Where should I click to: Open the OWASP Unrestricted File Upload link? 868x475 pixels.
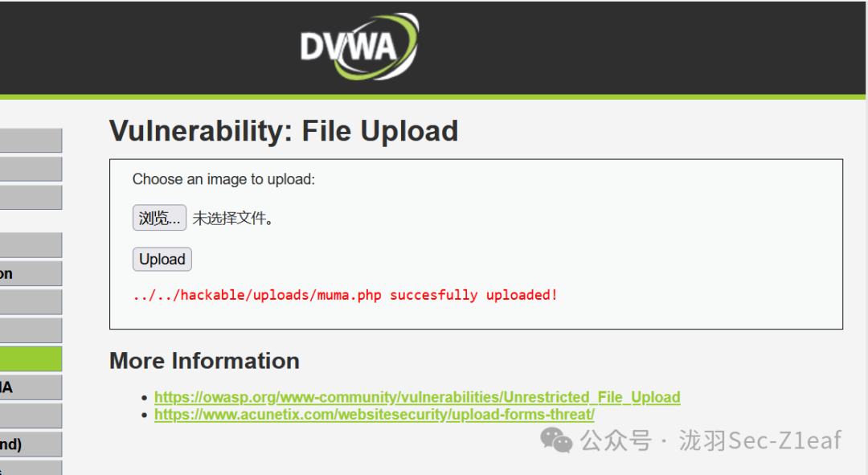point(417,397)
